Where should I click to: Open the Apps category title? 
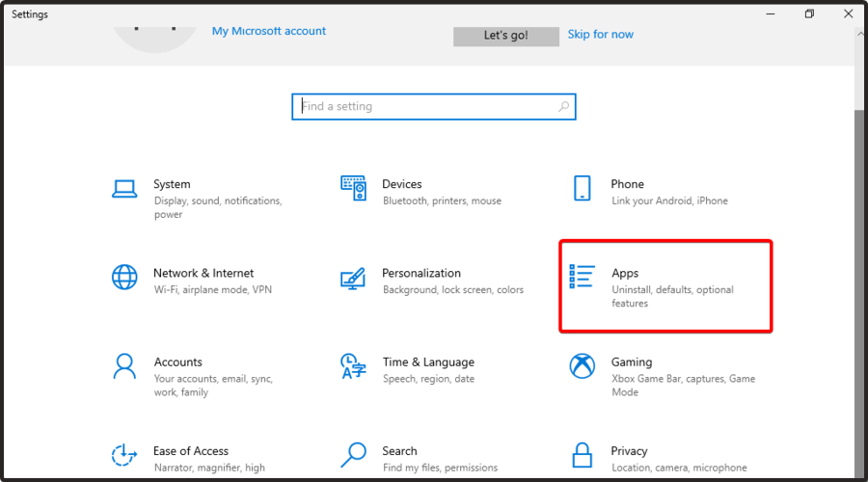625,273
